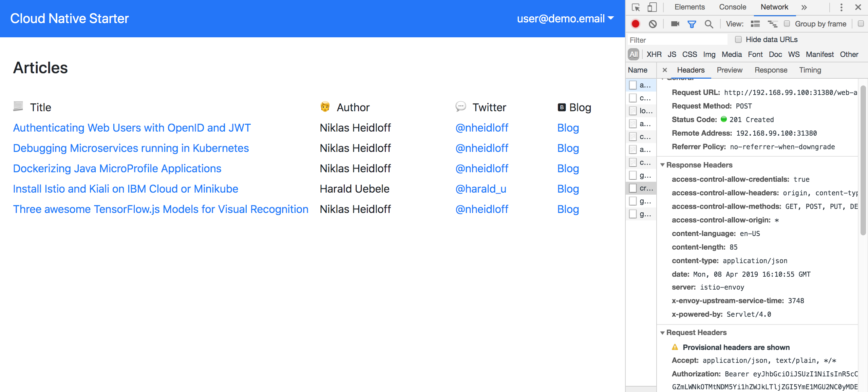Screen dimensions: 868x392
Task: Toggle the network filter funnel icon
Action: 692,24
